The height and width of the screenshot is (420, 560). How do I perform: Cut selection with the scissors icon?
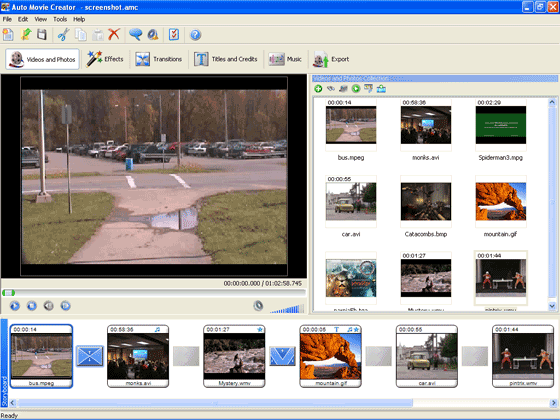63,35
